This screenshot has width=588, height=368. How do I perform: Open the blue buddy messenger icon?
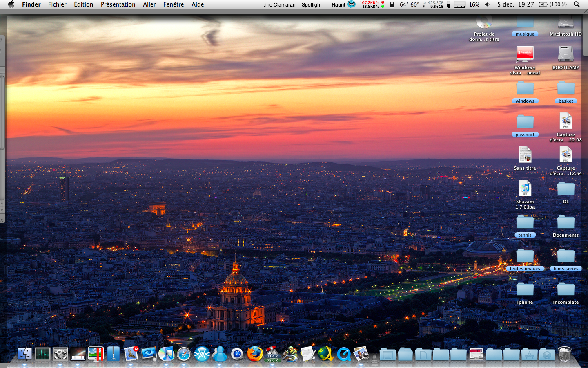coord(219,354)
